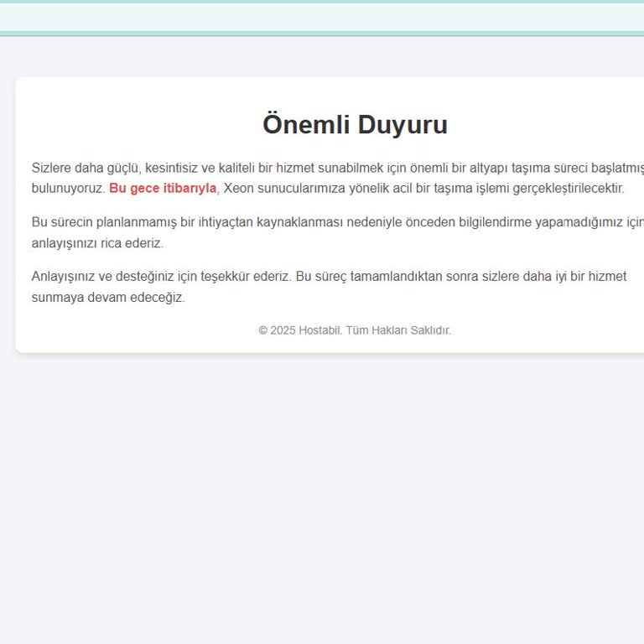Select the red "Bu gece itibarıyla" text
This screenshot has width=644, height=644.
point(163,188)
